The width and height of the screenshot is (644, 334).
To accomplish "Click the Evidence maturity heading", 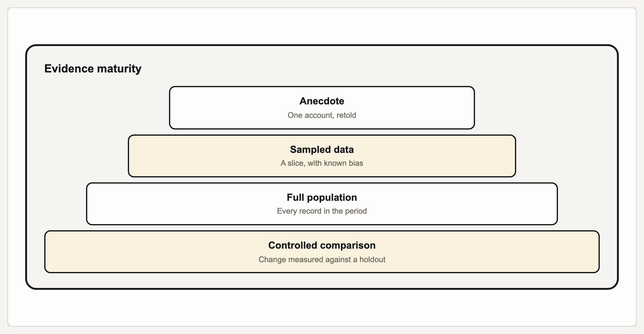I will click(x=93, y=68).
